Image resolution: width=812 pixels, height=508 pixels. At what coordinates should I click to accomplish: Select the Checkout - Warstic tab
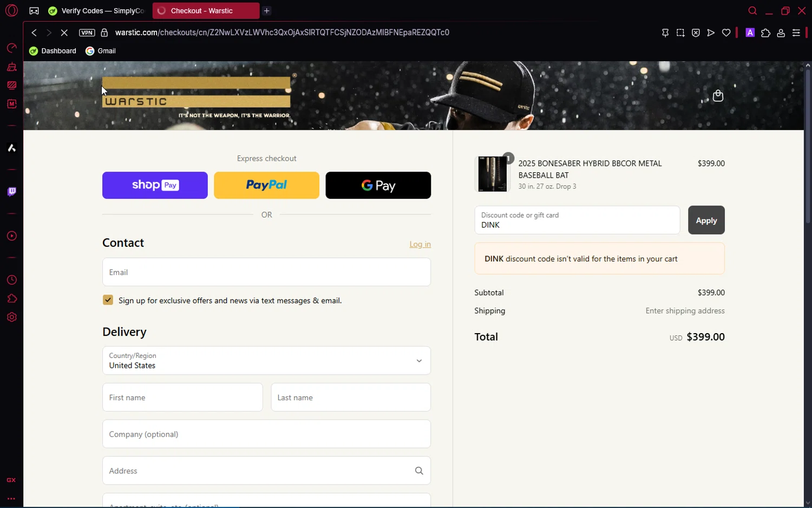206,11
